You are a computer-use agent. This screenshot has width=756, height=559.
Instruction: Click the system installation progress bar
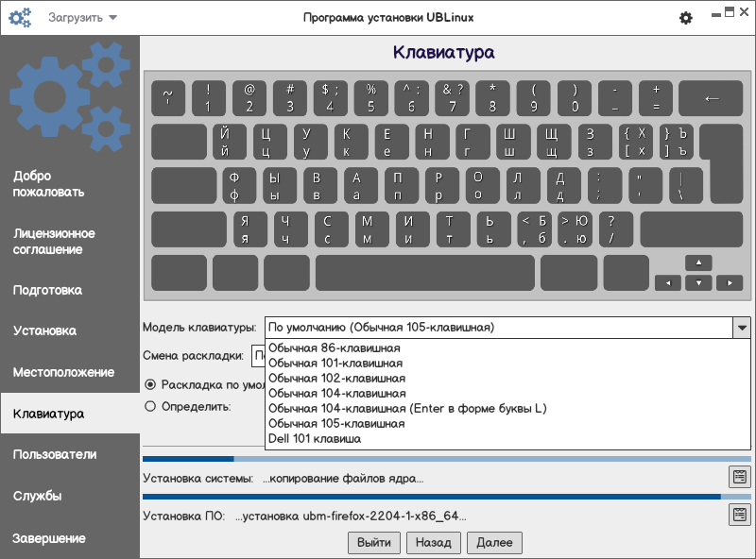446,459
